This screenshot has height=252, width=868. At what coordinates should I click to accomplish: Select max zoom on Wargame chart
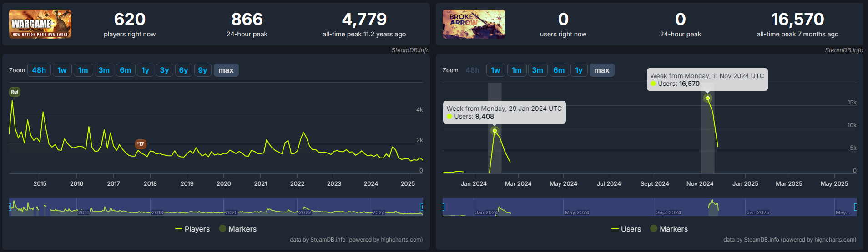(226, 70)
